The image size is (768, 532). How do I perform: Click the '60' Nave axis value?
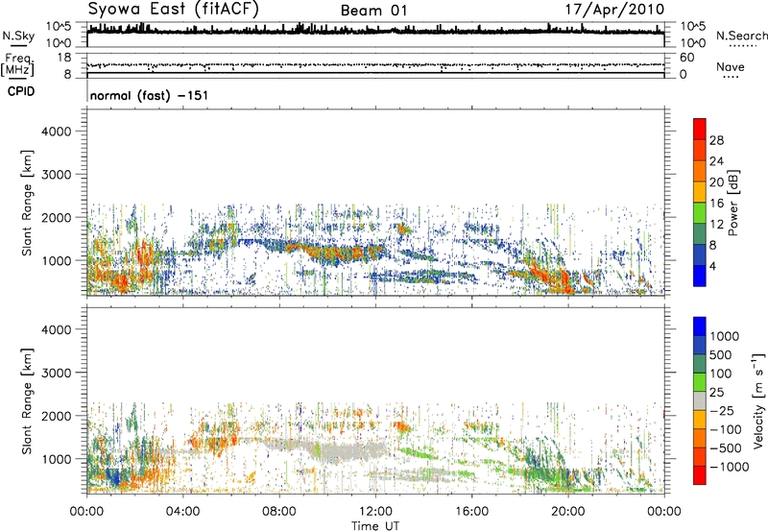coord(686,58)
